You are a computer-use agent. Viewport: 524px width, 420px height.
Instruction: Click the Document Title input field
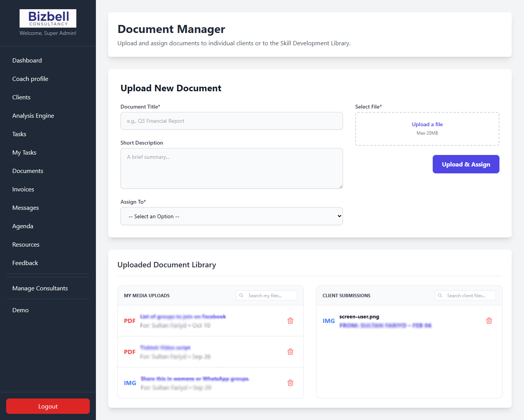tap(231, 121)
